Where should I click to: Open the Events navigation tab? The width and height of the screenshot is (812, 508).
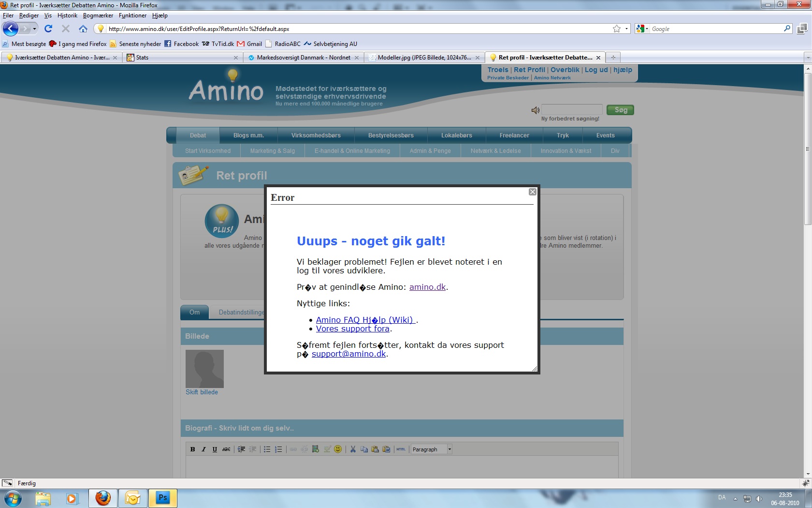(x=606, y=135)
